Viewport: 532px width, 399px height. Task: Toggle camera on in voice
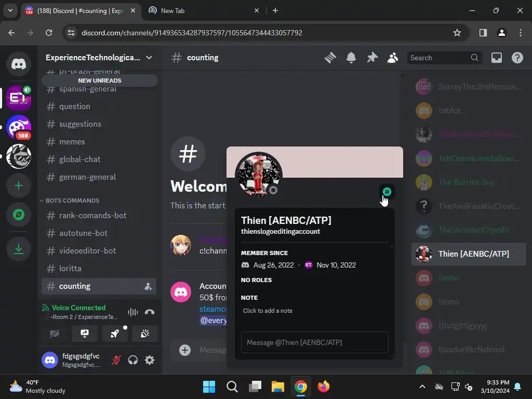tap(55, 334)
